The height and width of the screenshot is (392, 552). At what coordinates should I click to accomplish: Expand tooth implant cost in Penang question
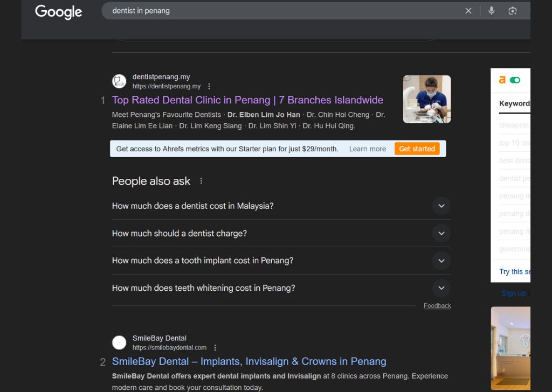281,261
